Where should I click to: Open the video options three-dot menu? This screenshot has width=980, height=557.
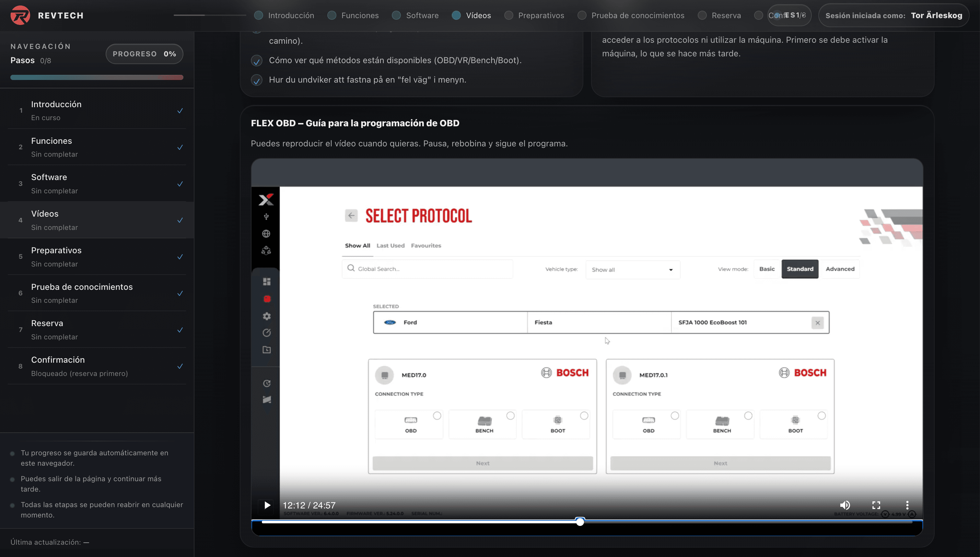pos(908,505)
